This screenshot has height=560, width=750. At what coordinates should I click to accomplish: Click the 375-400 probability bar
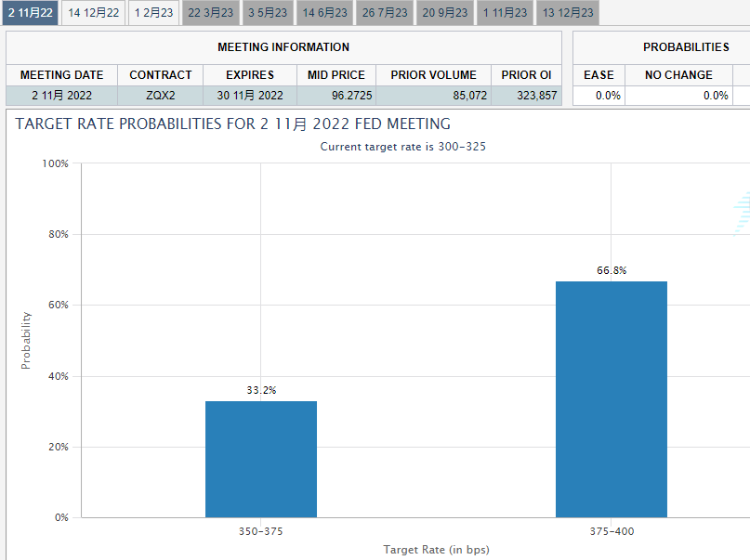611,399
